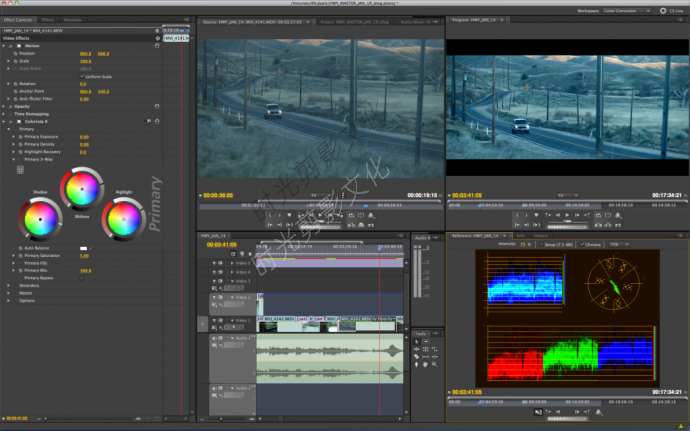
Task: Toggle Snap in timeline header
Action: click(x=233, y=254)
